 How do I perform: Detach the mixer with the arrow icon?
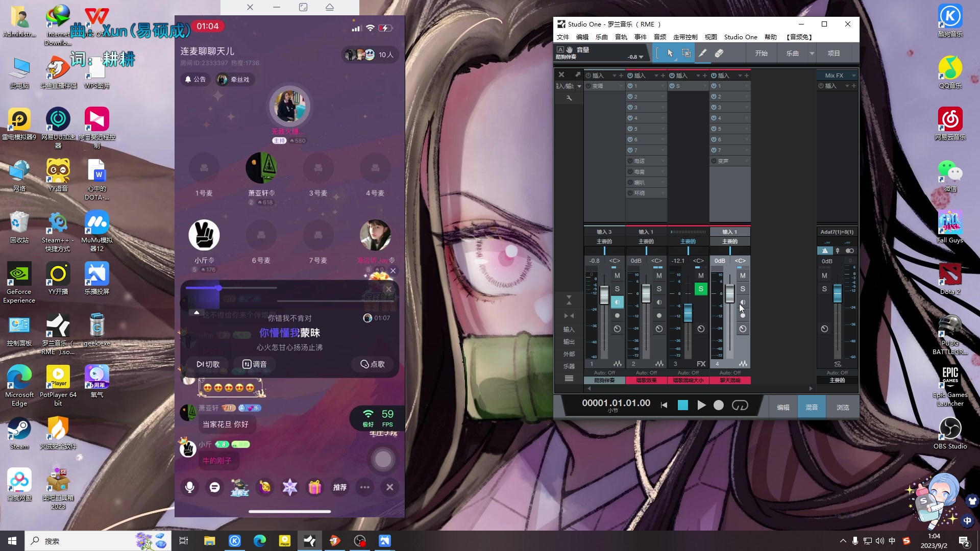pyautogui.click(x=577, y=74)
